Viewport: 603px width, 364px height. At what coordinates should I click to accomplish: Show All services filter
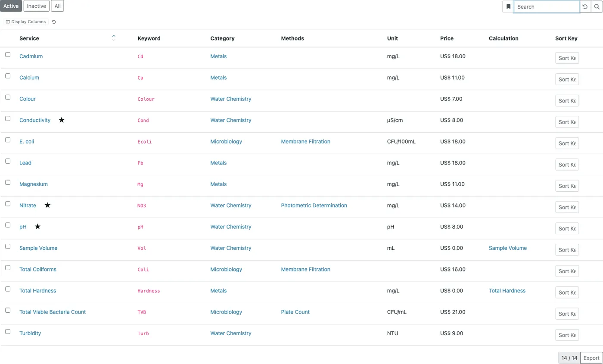point(57,6)
